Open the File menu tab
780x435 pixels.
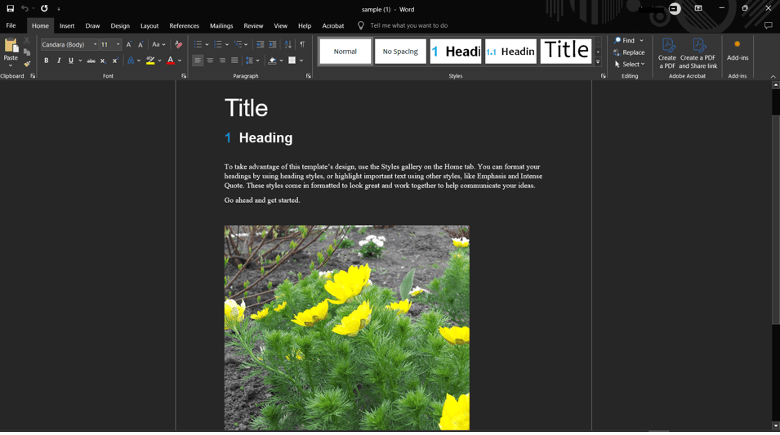(x=11, y=25)
